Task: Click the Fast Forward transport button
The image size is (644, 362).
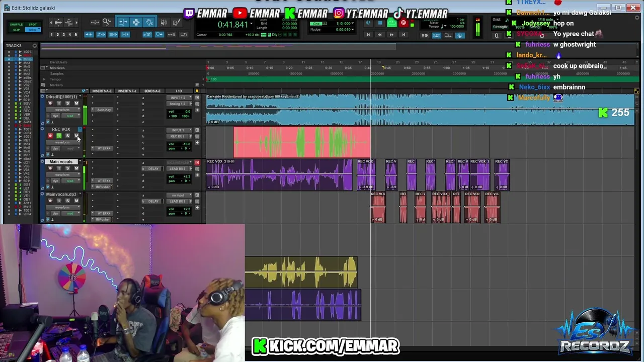Action: 391,35
